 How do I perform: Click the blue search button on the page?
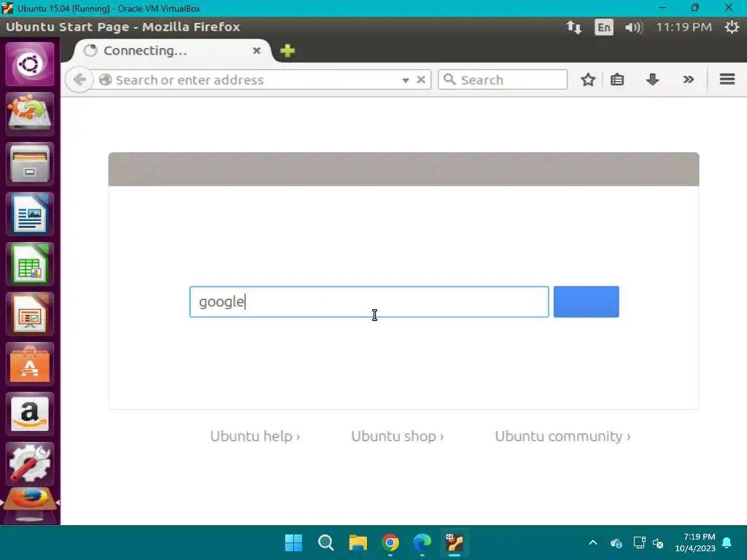(x=586, y=301)
